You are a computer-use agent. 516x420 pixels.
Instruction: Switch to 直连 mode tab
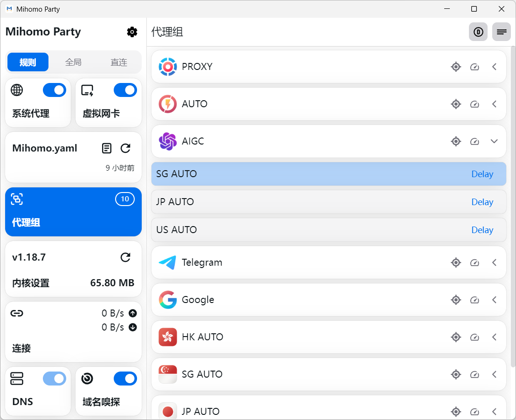119,62
